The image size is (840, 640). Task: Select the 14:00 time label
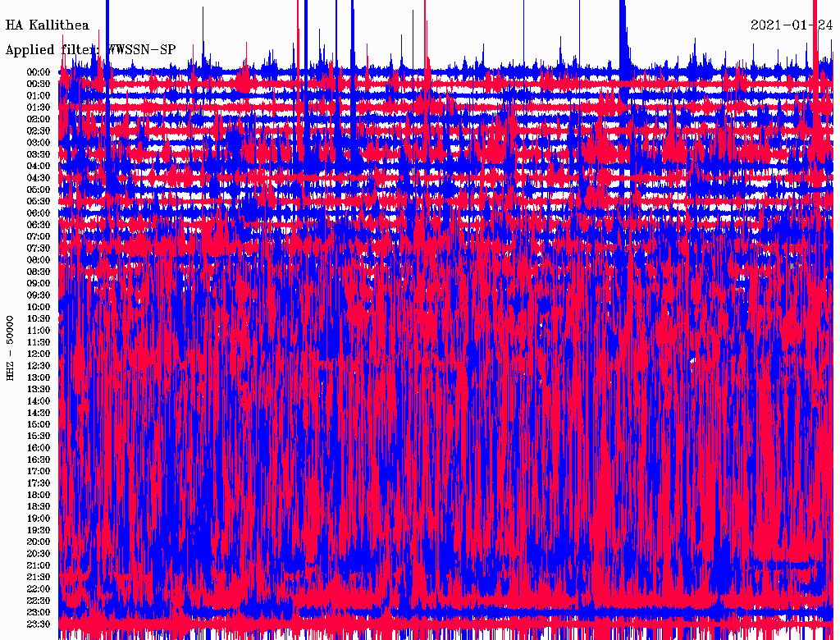(x=39, y=401)
